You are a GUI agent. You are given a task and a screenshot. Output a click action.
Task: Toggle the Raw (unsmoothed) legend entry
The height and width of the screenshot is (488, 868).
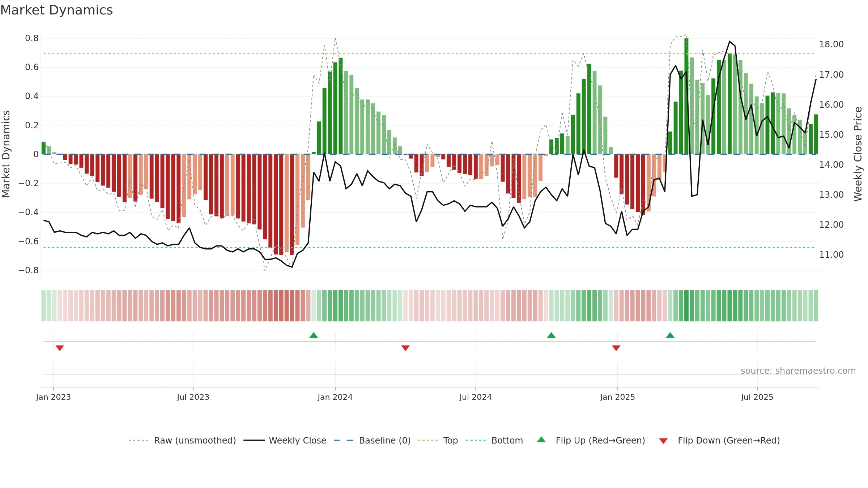[x=182, y=440]
